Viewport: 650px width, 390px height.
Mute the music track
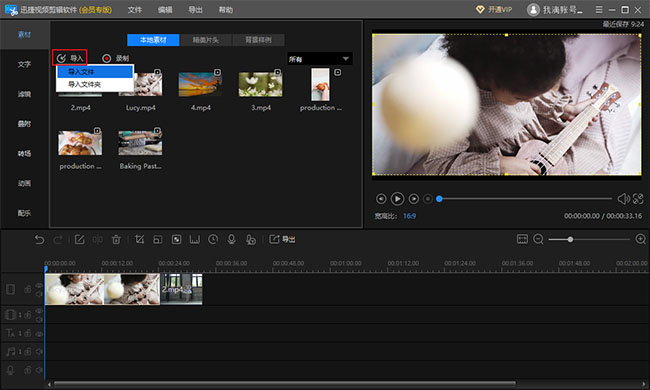(39, 351)
